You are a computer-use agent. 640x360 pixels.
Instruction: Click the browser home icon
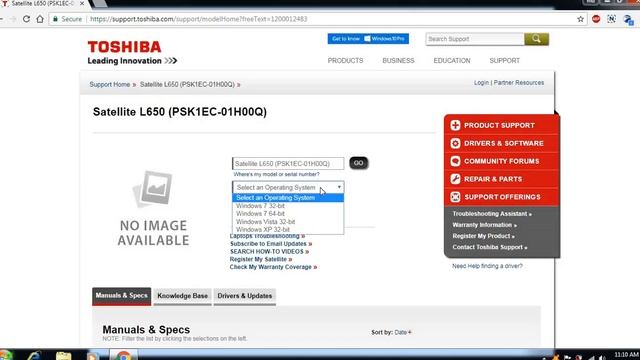pos(40,19)
